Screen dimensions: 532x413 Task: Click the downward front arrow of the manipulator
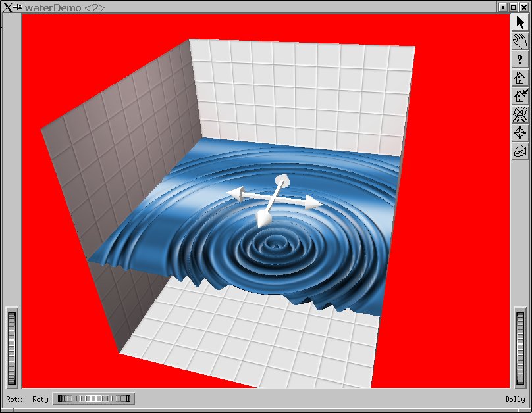(263, 219)
